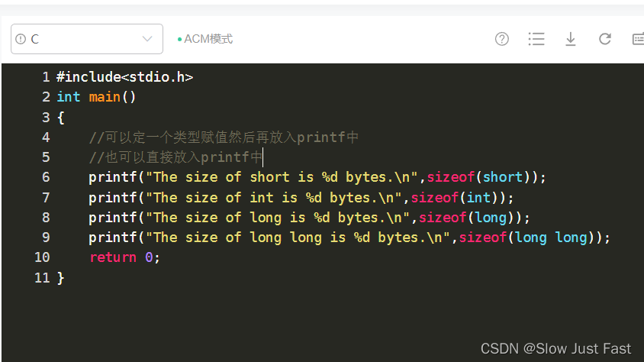
Task: Click the comment on line 4
Action: (224, 137)
